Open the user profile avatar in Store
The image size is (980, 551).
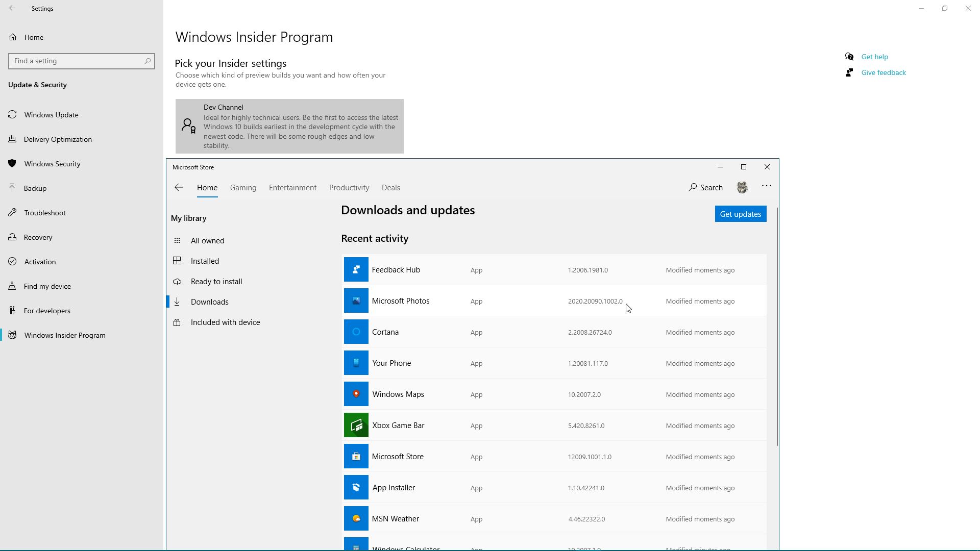[x=742, y=188]
